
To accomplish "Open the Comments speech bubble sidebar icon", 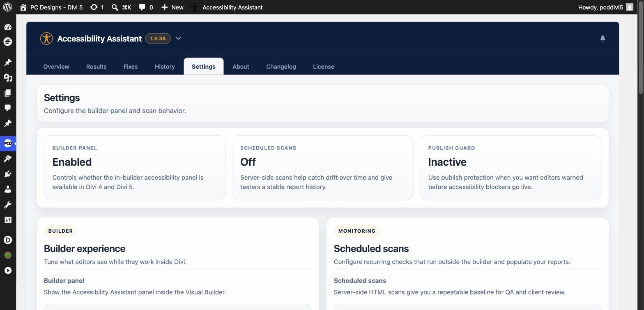I will [8, 108].
